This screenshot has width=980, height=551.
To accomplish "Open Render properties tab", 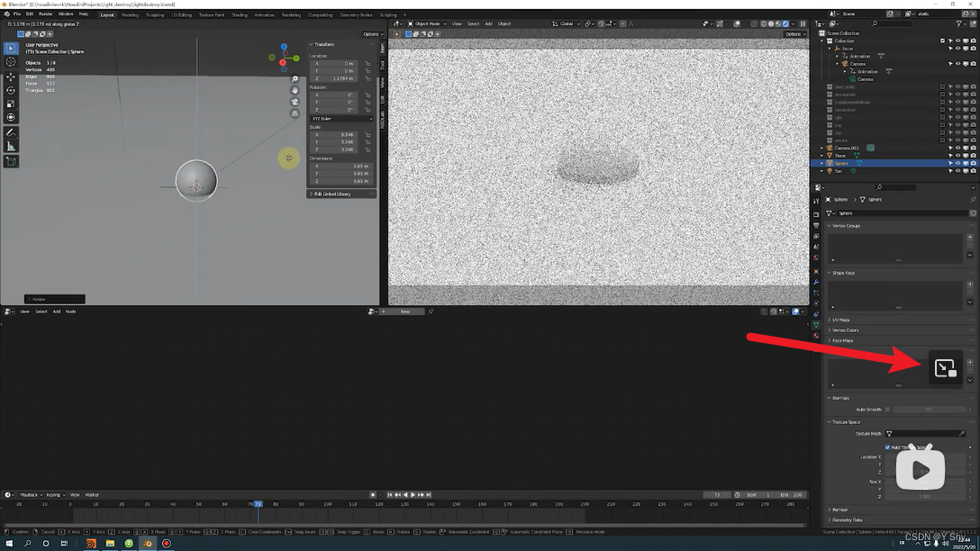I will tap(816, 214).
